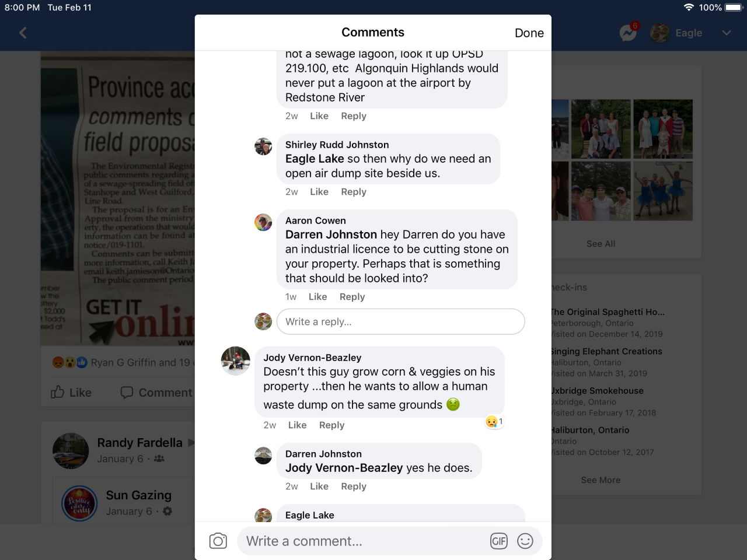Open Aaron Cowen's avatar
747x560 pixels.
[x=263, y=222]
